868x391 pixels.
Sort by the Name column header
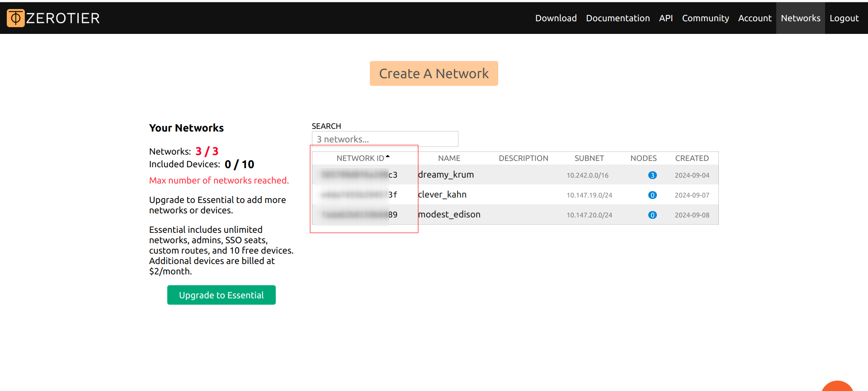point(449,158)
